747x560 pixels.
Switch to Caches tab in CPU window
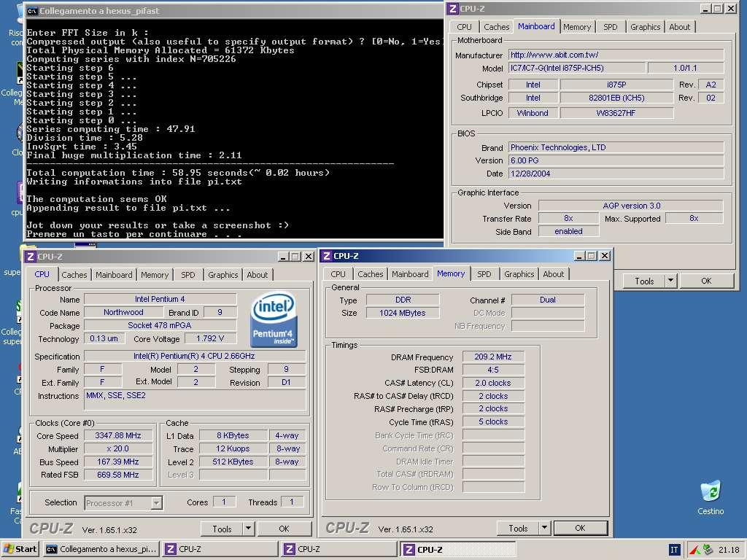coord(74,275)
